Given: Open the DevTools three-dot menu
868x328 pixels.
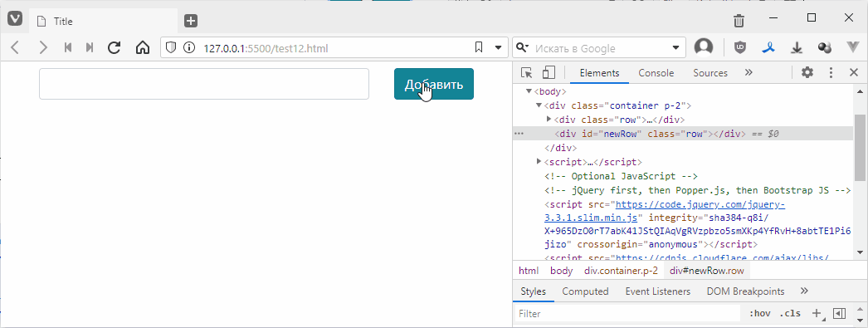Looking at the screenshot, I should [x=831, y=72].
